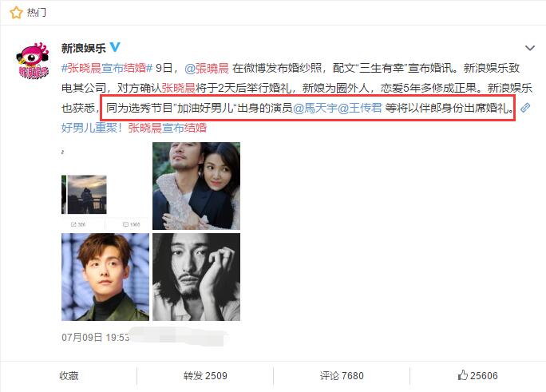Viewport: 546px width, 392px height.
Task: Open the Weibo screenshot thumbnail image
Action: click(105, 186)
